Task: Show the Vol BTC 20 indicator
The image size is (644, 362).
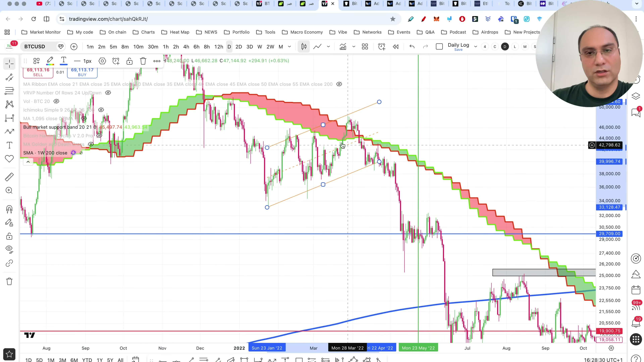Action: click(x=56, y=101)
